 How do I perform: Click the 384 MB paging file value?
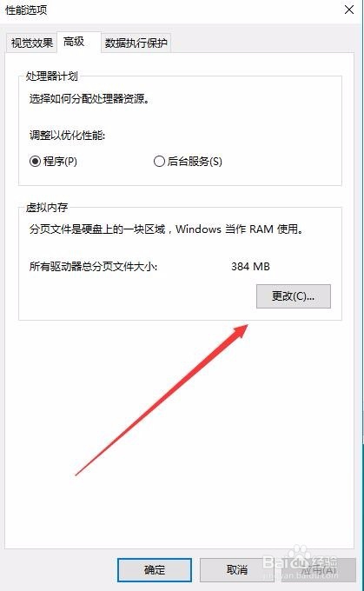[x=250, y=267]
